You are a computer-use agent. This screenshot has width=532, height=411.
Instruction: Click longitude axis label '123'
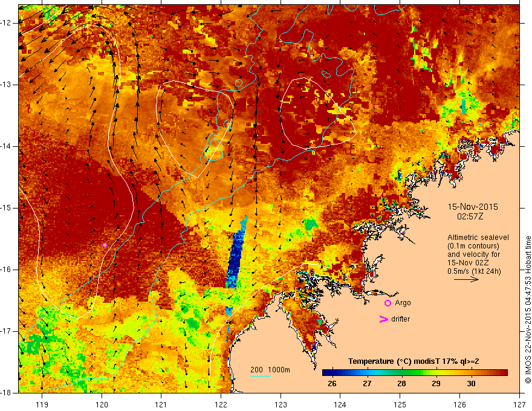click(281, 404)
